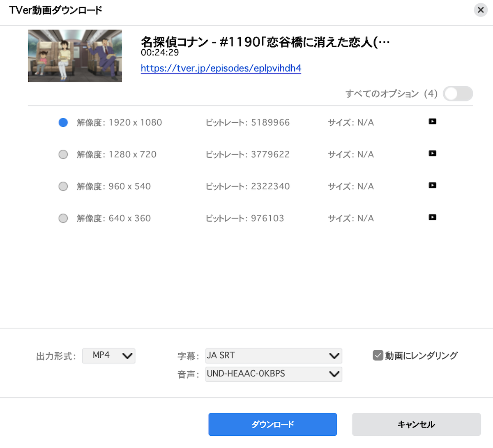Viewport: 493px width, 448px height.
Task: Select the 1280 x 720 resolution
Action: (x=63, y=154)
